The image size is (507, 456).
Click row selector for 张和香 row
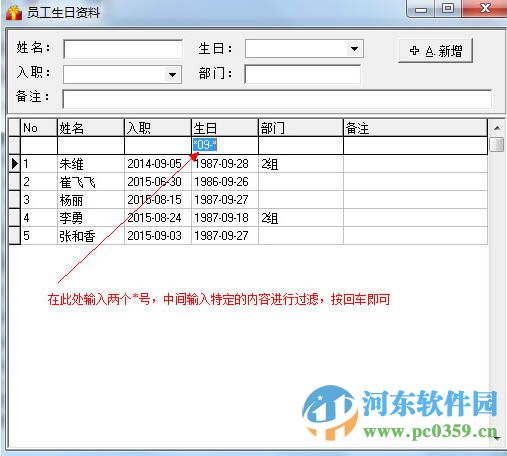click(15, 236)
